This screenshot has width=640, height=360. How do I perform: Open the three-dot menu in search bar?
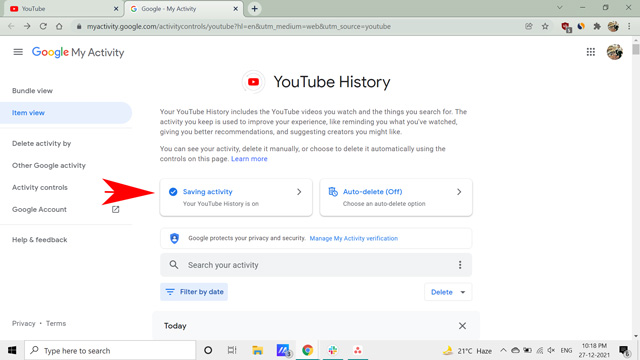click(460, 265)
